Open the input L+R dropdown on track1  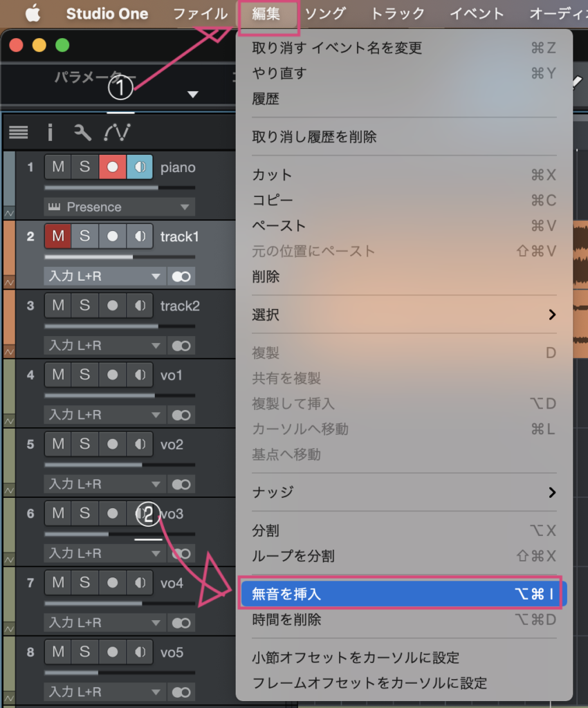pos(104,277)
